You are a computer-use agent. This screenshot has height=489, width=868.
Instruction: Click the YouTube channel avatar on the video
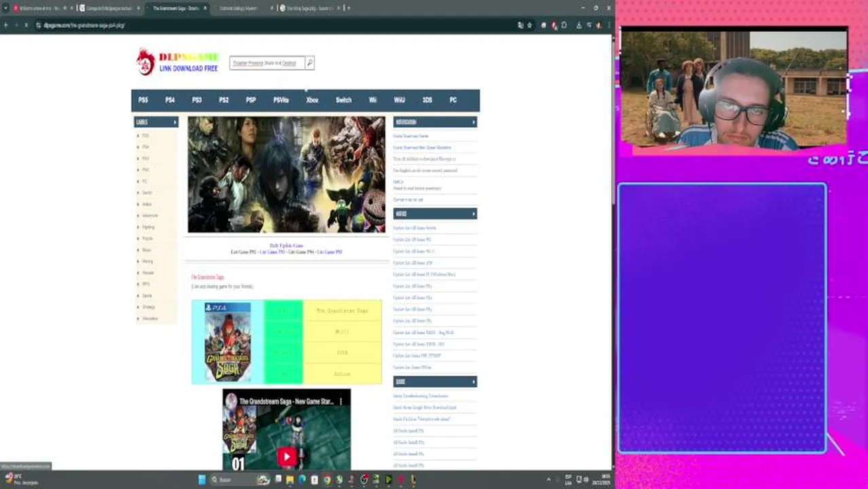pos(232,401)
